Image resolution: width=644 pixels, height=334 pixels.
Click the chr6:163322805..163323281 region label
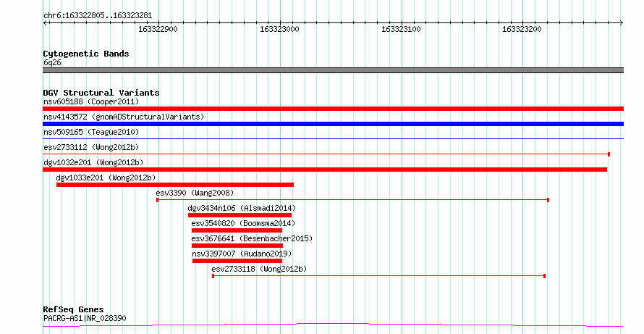[x=98, y=16]
